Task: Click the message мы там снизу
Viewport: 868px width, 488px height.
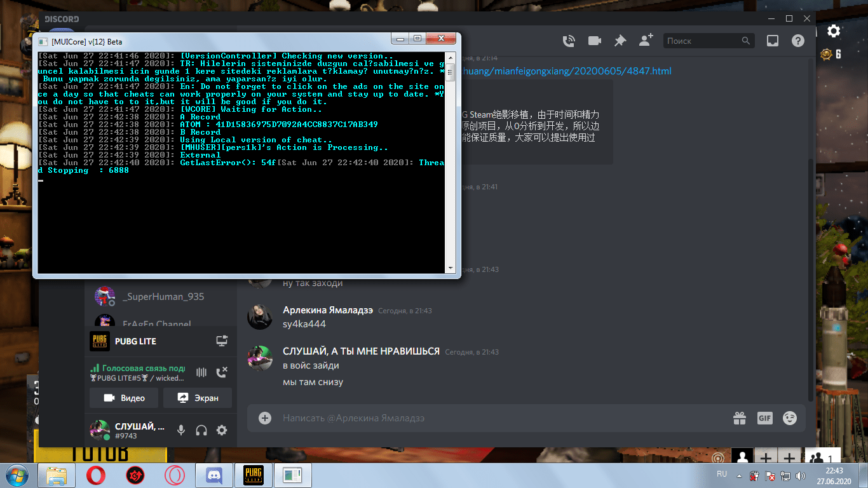Action: point(313,382)
